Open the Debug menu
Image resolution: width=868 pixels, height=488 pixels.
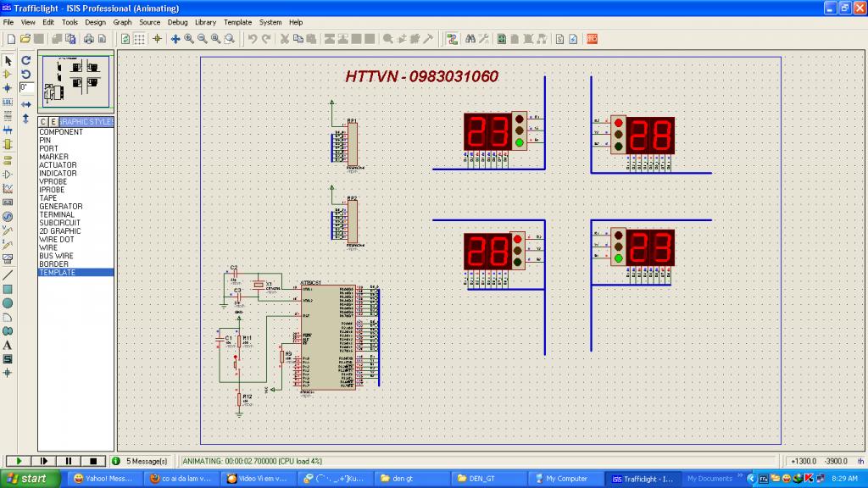(177, 22)
